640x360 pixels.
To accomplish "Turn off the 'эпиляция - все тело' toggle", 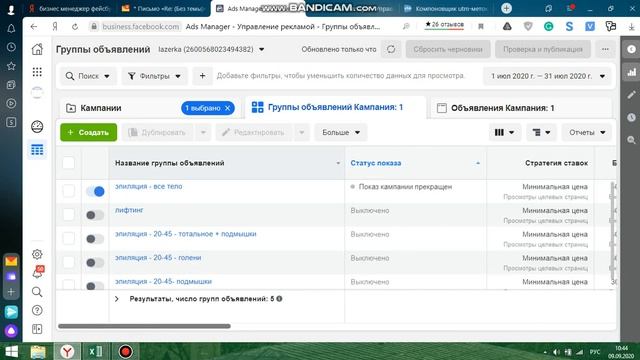I will (x=95, y=191).
